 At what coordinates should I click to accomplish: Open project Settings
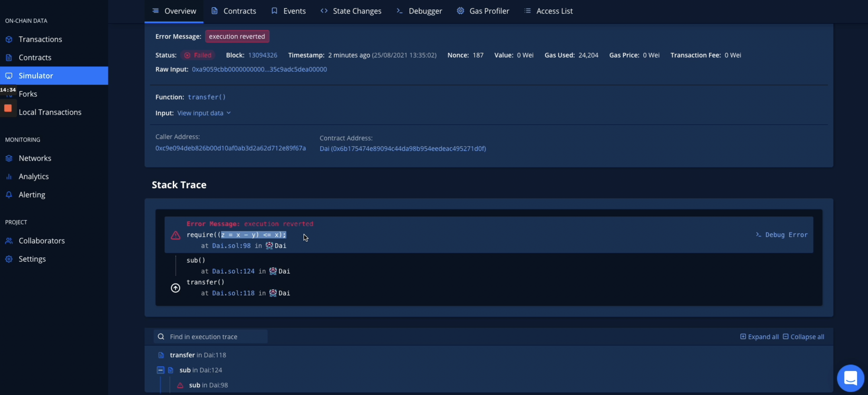[54, 259]
